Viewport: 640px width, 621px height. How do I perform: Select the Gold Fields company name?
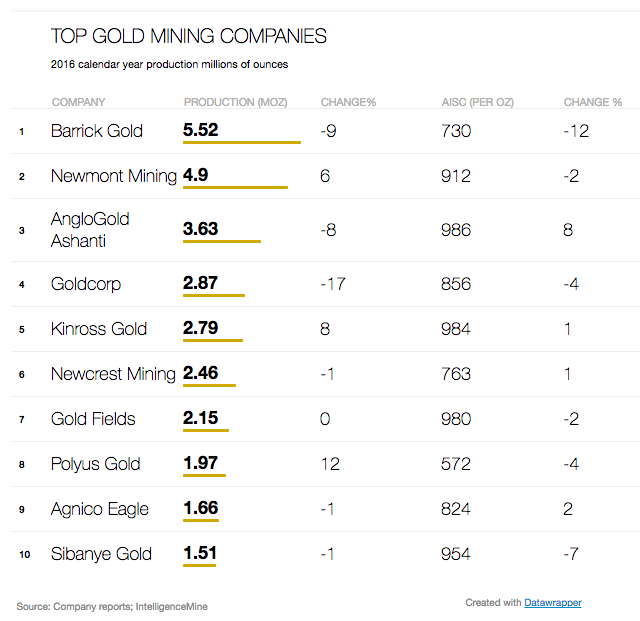pyautogui.click(x=93, y=419)
